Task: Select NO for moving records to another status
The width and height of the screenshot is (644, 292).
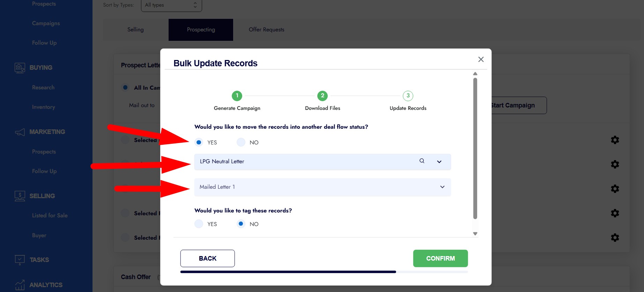Action: click(241, 142)
